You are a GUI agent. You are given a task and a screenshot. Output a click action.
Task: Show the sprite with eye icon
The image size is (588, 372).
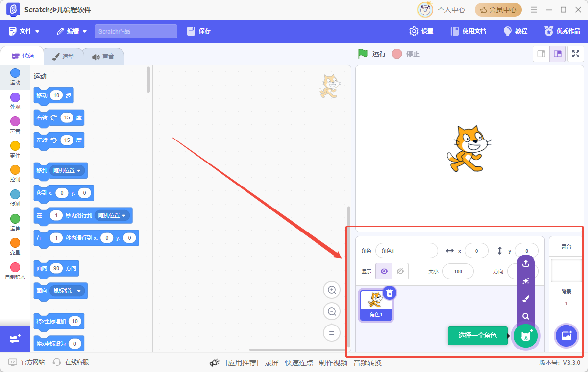[x=384, y=271]
